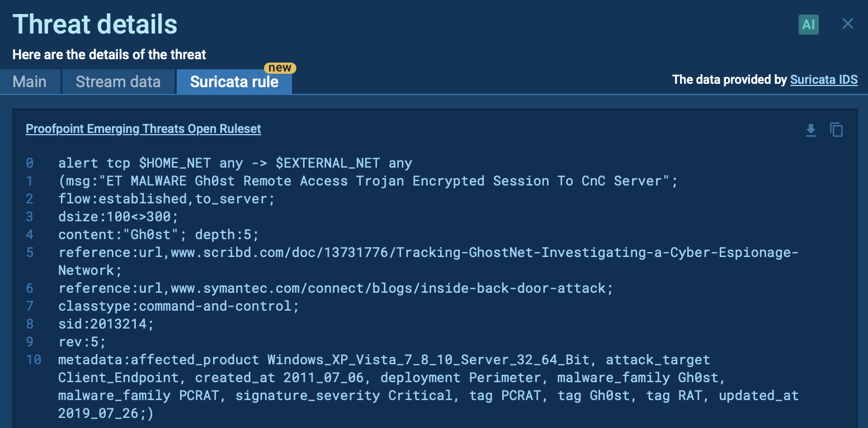Open Proofpoint Emerging Threats Open Ruleset link
868x428 pixels.
(143, 129)
